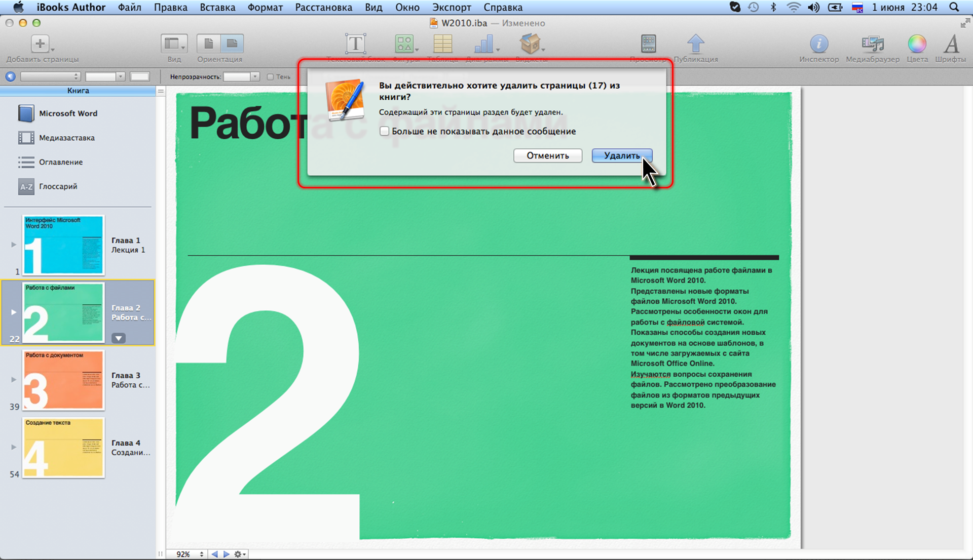Open the Экспорт menu
The image size is (973, 560).
(452, 7)
